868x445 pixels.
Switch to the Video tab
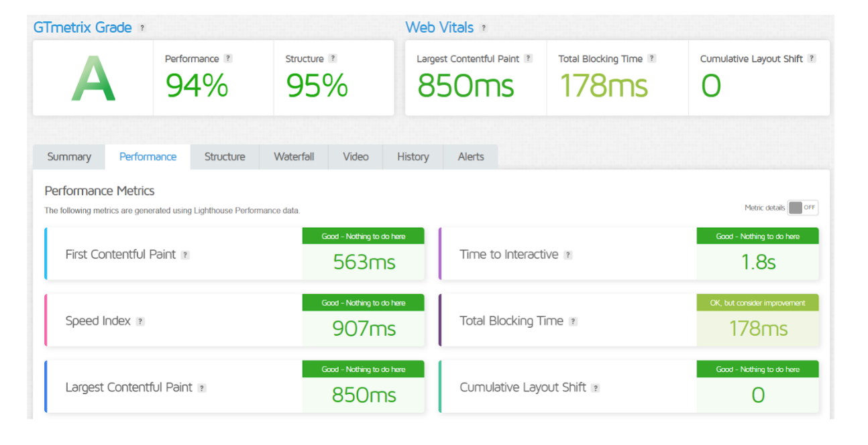[x=356, y=157]
